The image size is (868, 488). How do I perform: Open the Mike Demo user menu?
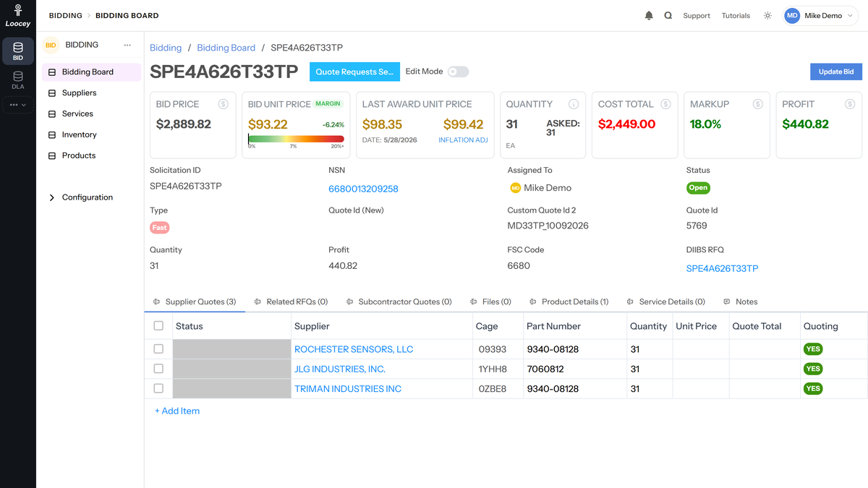822,15
